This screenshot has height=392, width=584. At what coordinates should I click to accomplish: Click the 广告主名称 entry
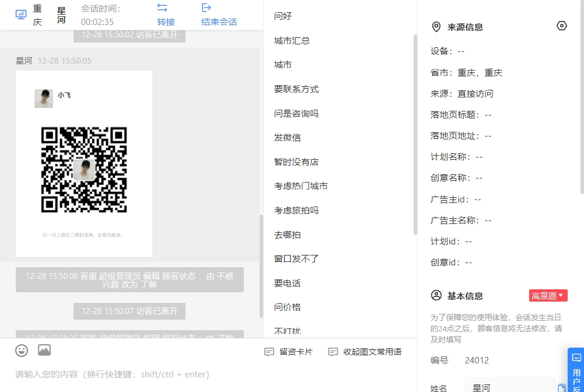coord(461,220)
